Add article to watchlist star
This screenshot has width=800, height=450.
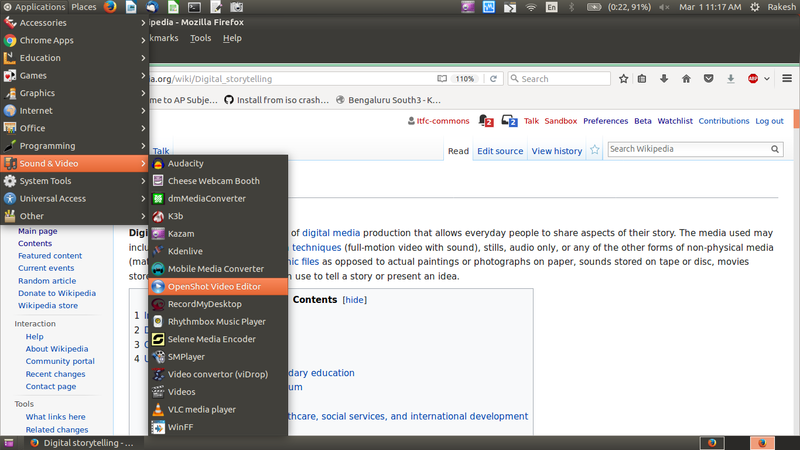click(595, 150)
